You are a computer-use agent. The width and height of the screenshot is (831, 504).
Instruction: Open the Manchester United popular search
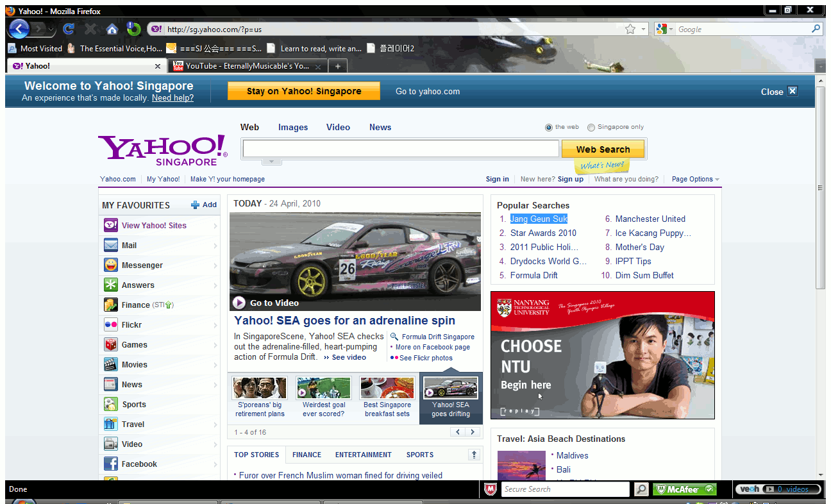[650, 219]
